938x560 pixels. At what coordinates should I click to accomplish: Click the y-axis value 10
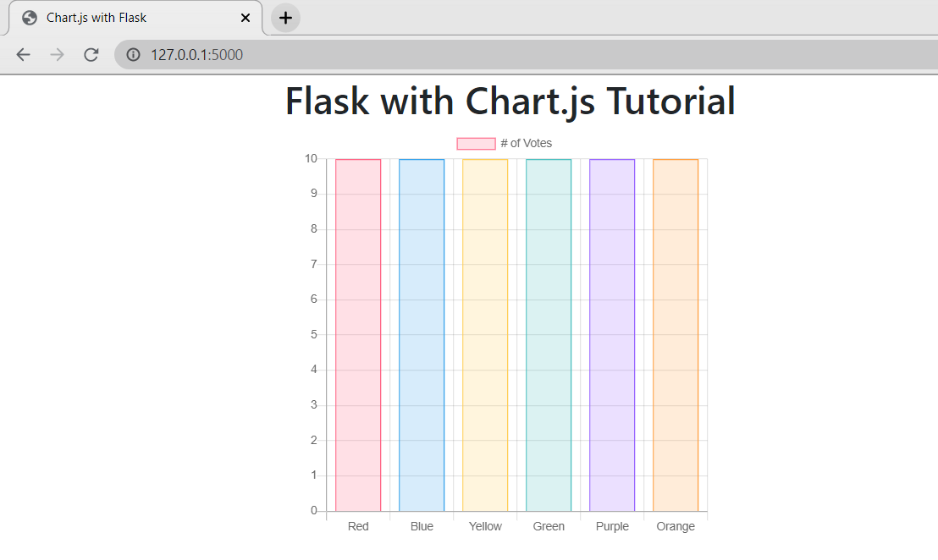pyautogui.click(x=311, y=158)
